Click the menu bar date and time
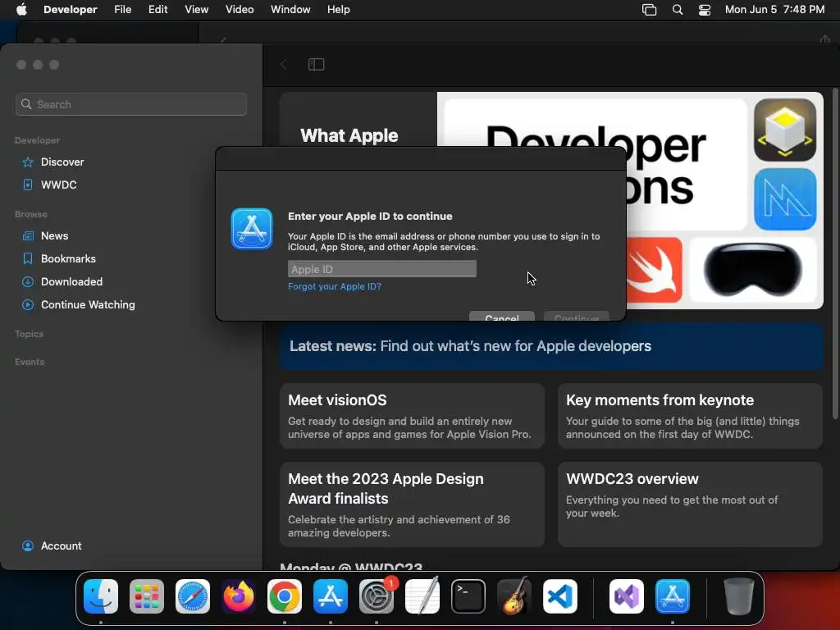The height and width of the screenshot is (630, 840). pos(774,10)
